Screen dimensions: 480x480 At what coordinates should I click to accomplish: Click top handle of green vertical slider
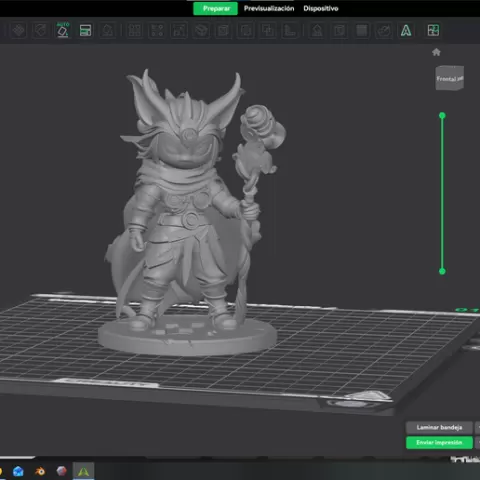click(x=442, y=116)
